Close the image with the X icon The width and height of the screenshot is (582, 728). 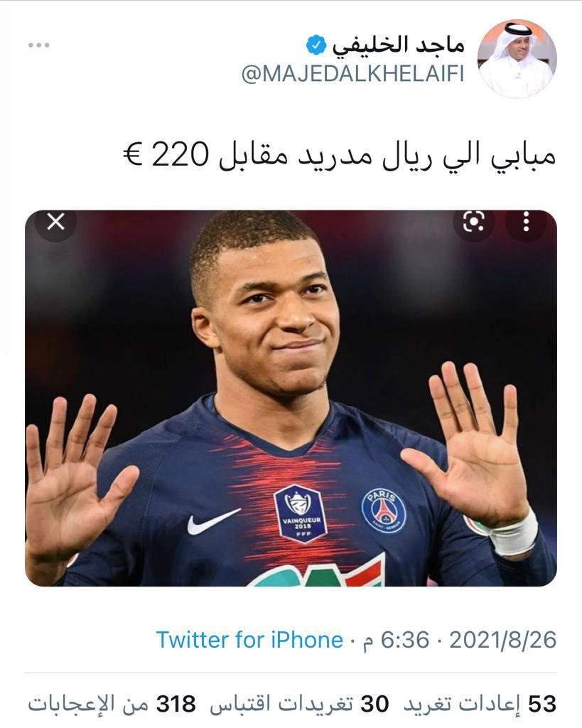(x=55, y=222)
